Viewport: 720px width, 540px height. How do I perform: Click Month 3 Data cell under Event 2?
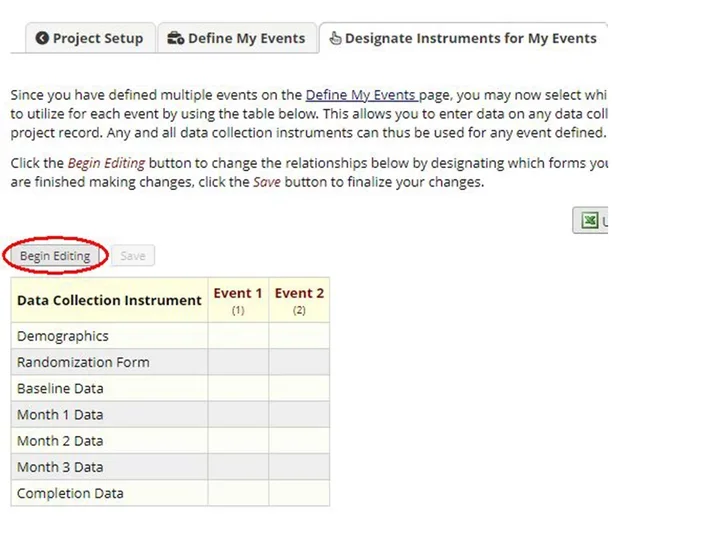coord(299,466)
